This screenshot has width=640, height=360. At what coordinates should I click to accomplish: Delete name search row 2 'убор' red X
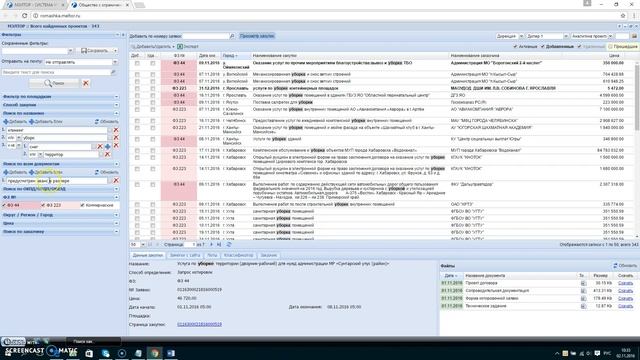click(x=116, y=138)
